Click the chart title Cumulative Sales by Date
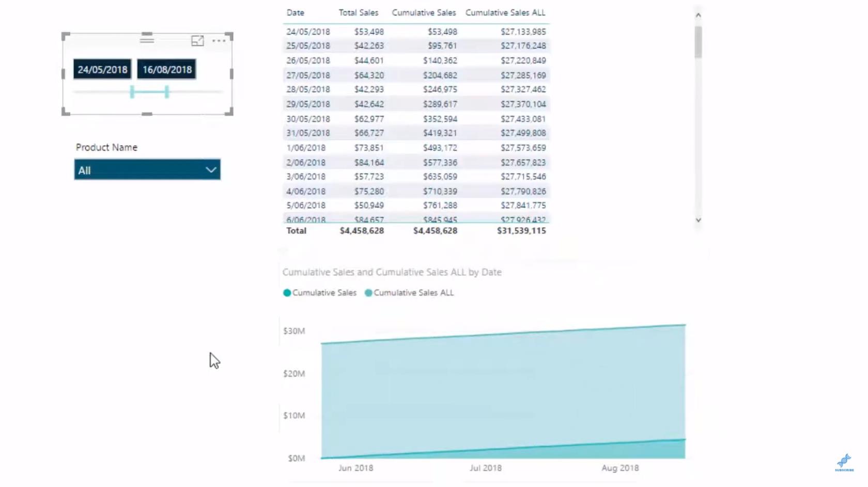Image resolution: width=868 pixels, height=487 pixels. [x=392, y=272]
